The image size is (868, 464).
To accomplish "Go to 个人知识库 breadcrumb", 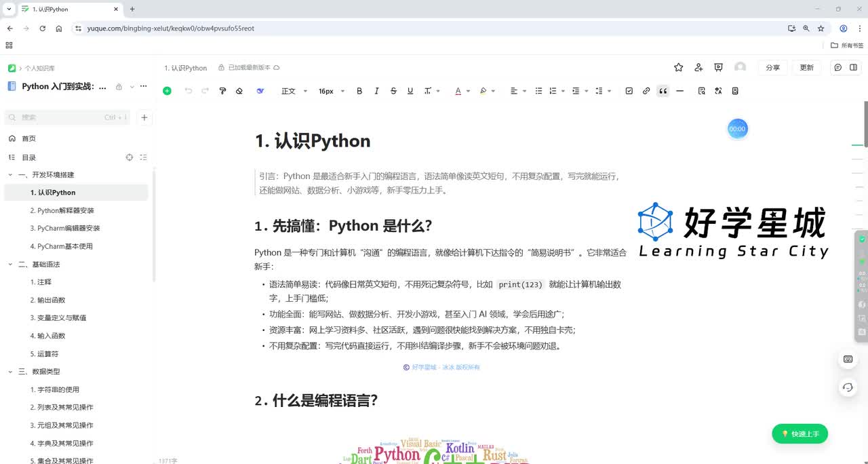I will click(40, 68).
